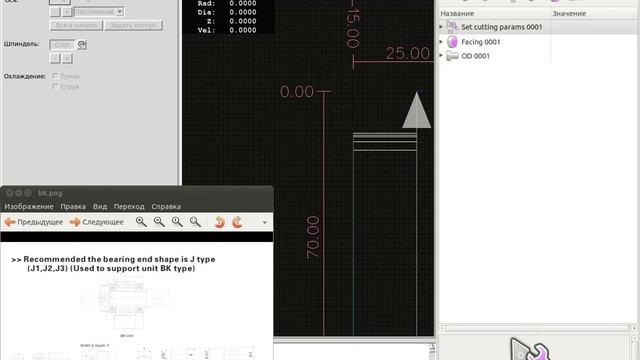640x360 pixels.
Task: Open the Правка menu
Action: 73,207
